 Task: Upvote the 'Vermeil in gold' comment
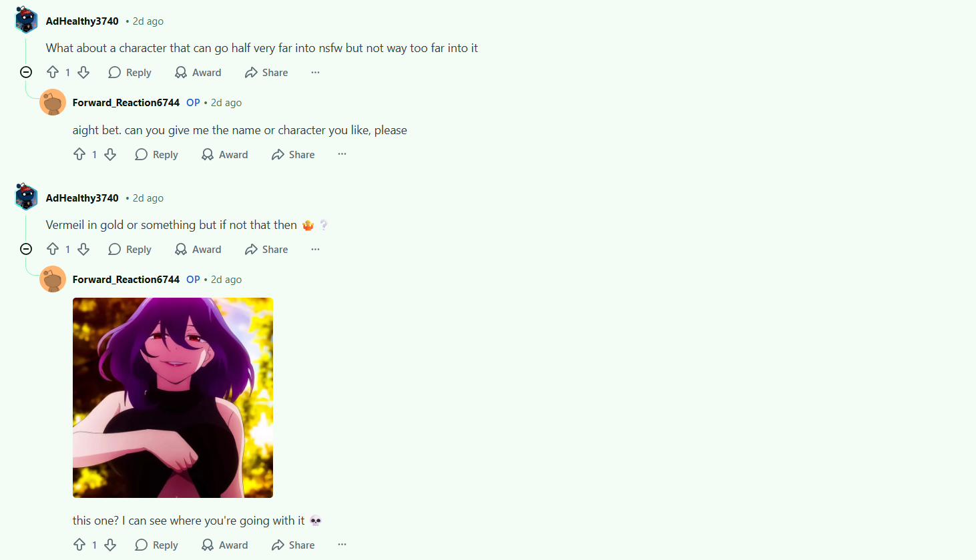click(x=53, y=249)
